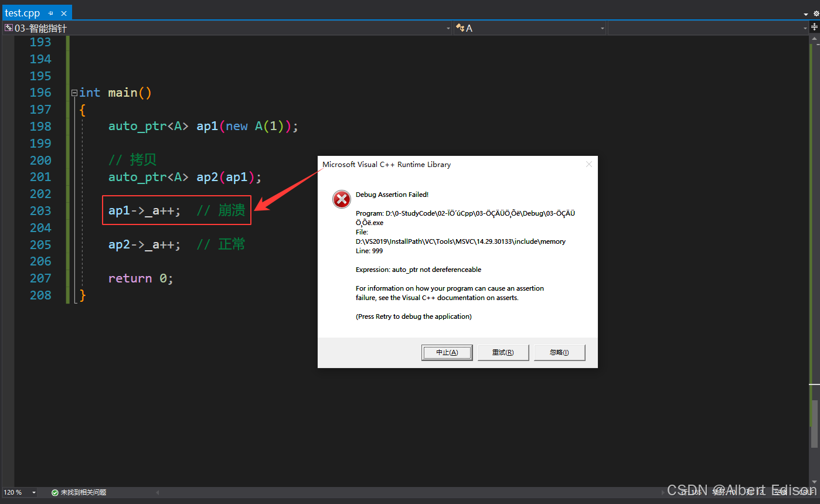Image resolution: width=820 pixels, height=504 pixels.
Task: Click the return 0; statement
Action: coord(141,278)
